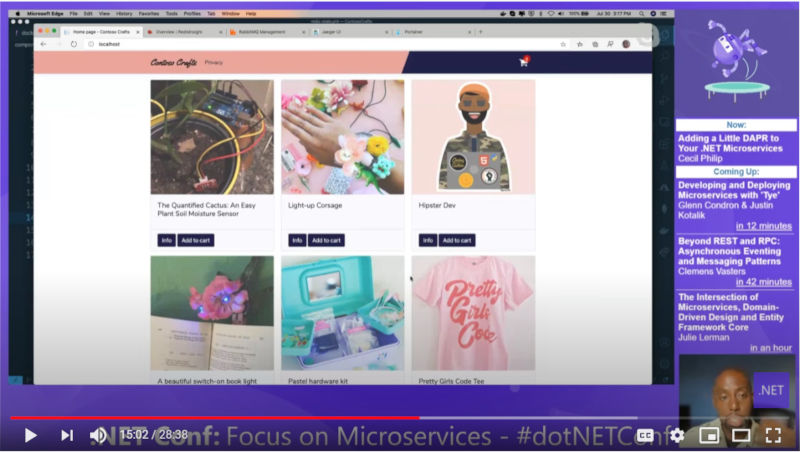Click the Contoso Crafts logo
800x452 pixels.
173,62
